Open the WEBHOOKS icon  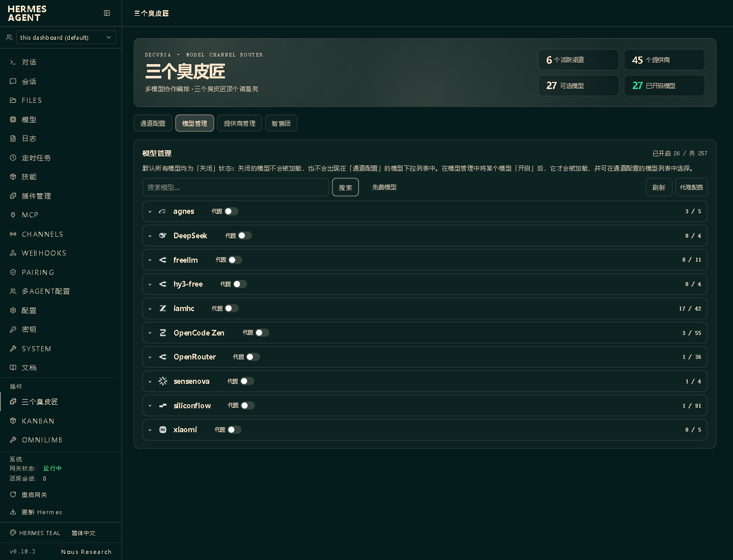point(13,253)
